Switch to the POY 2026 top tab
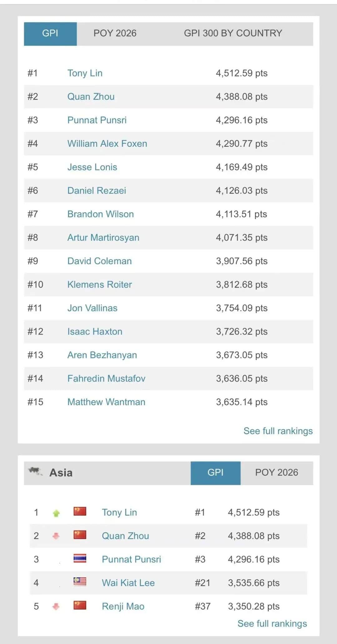This screenshot has height=644, width=337. tap(115, 33)
